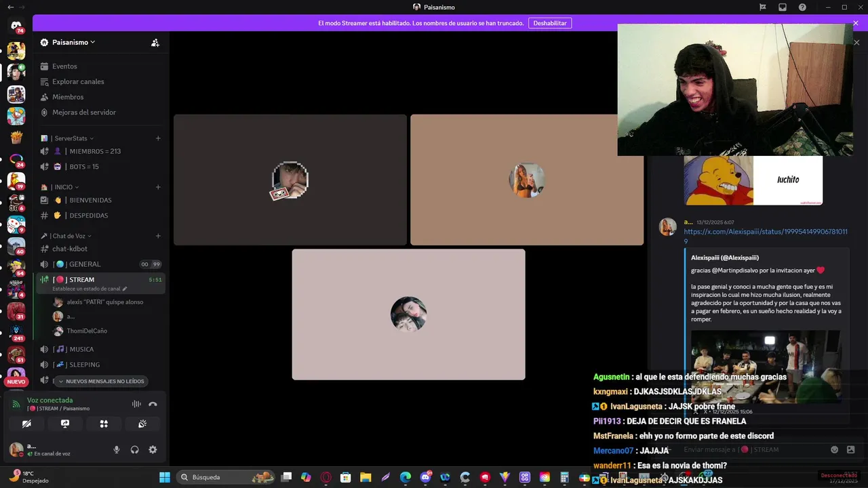Collapse the Chat de Voz category
The width and height of the screenshot is (868, 488).
[66, 236]
